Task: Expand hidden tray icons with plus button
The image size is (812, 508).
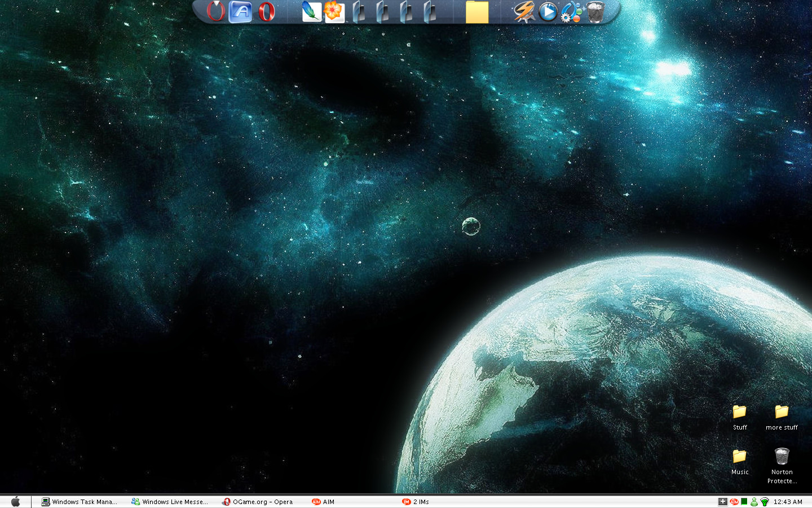Action: (x=723, y=501)
